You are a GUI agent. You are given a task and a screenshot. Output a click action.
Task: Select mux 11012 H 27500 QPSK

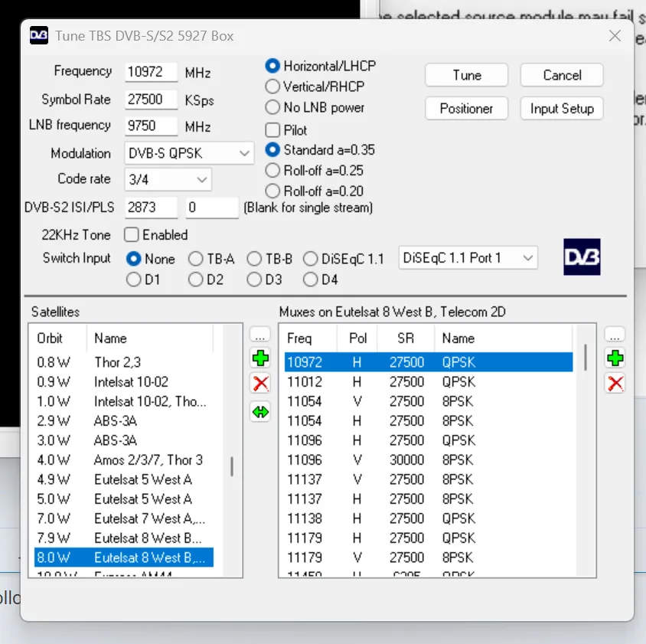point(429,382)
